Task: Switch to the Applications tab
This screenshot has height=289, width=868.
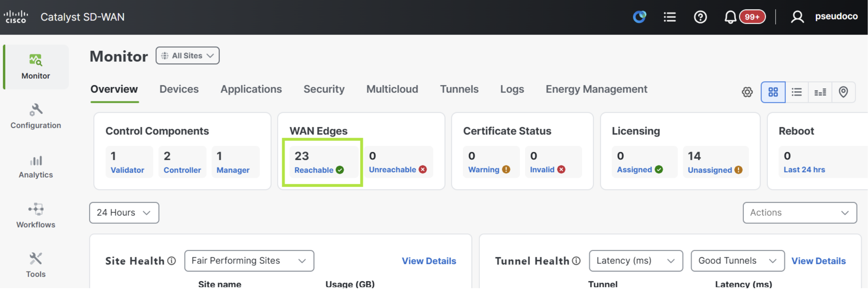Action: coord(251,89)
